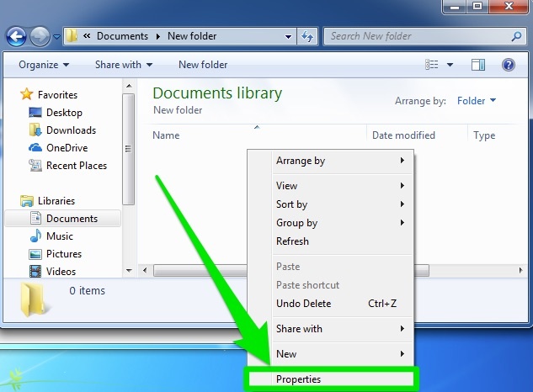The width and height of the screenshot is (533, 392).
Task: Click the refresh icon beside address bar
Action: [x=307, y=36]
